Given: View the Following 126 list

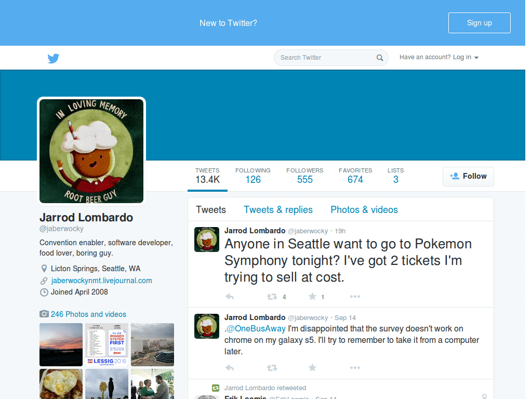Looking at the screenshot, I should (253, 176).
